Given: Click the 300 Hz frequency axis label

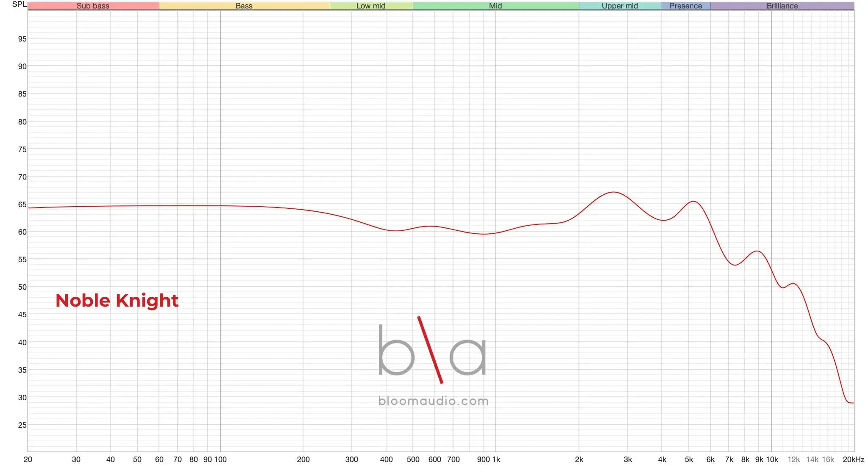Looking at the screenshot, I should pos(351,459).
